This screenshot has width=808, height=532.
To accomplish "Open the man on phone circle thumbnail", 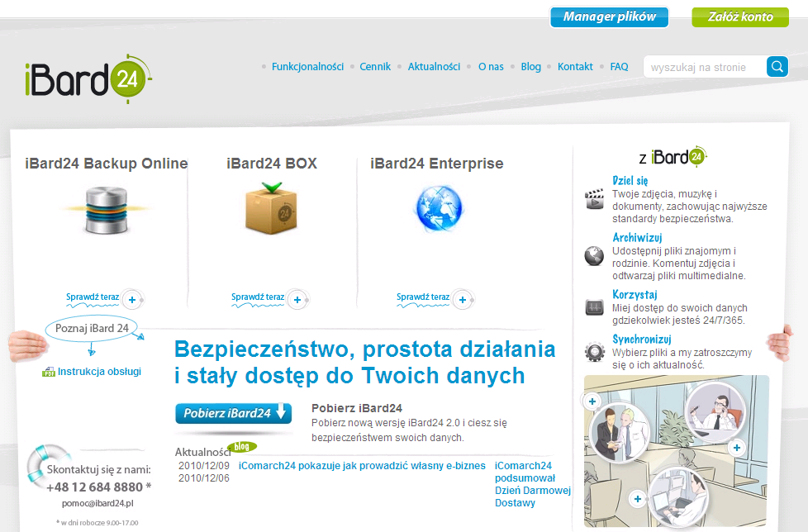I will click(x=715, y=411).
